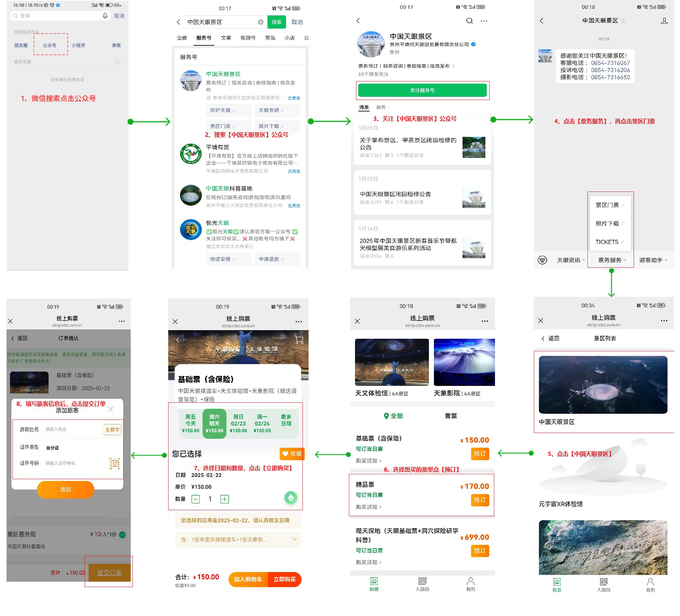Tap the search magnifier icon on the profile page

pyautogui.click(x=470, y=21)
